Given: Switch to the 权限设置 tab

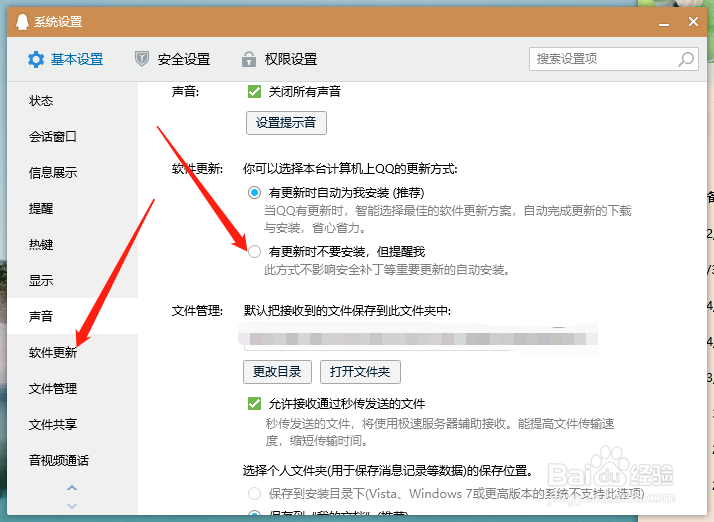Looking at the screenshot, I should (x=280, y=59).
